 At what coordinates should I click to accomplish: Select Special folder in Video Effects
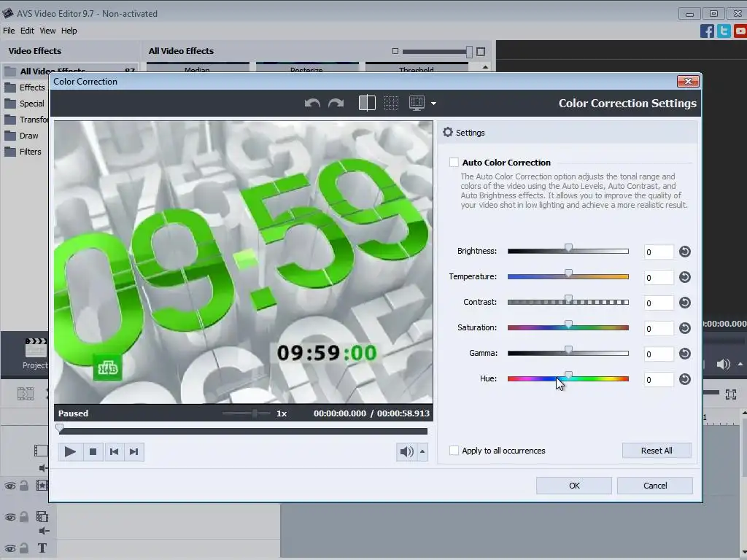click(25, 104)
